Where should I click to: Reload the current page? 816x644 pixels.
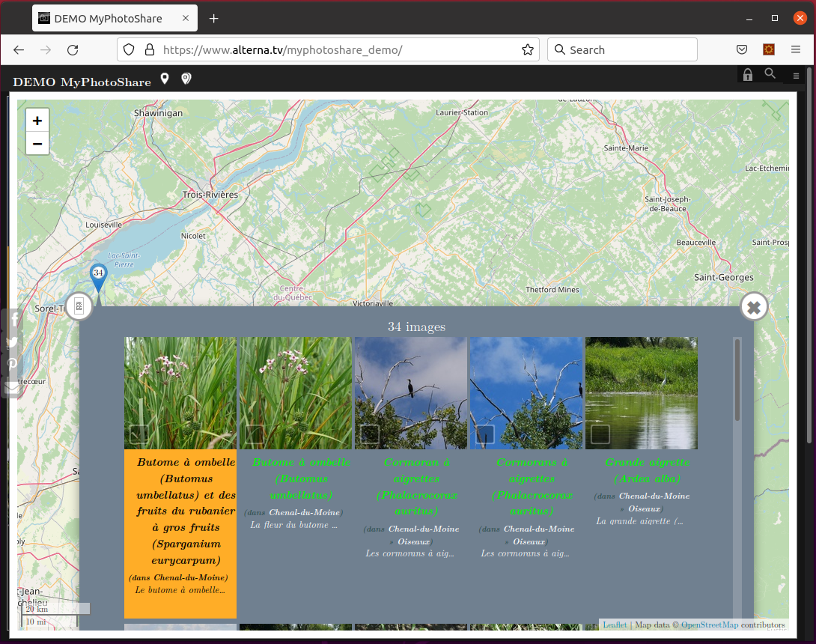[73, 50]
